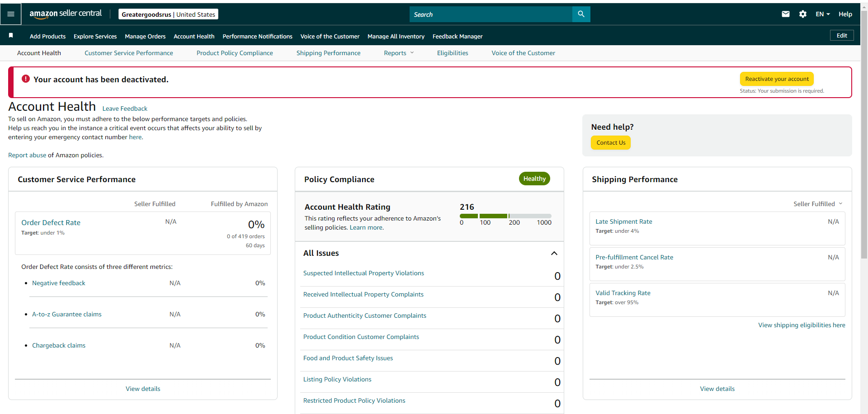Open Restricted Product Policy Violations

pyautogui.click(x=354, y=400)
